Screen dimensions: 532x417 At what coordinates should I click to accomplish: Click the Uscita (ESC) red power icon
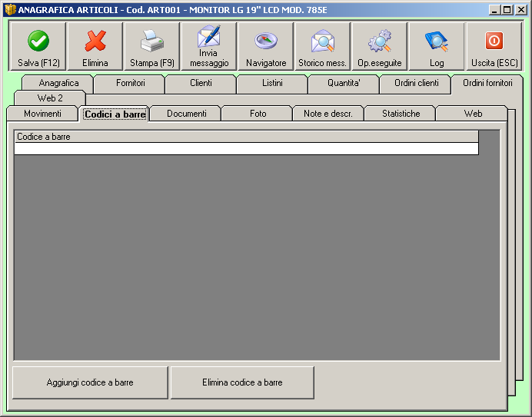tap(494, 41)
